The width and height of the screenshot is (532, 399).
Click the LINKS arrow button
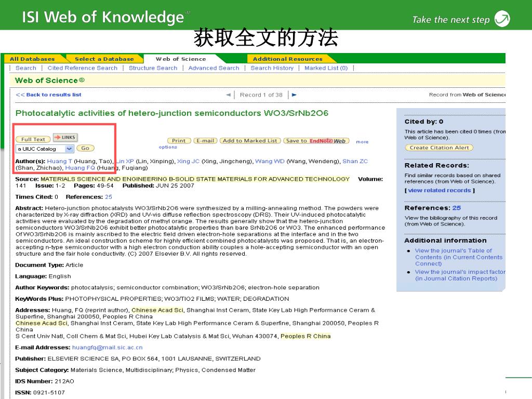pyautogui.click(x=65, y=137)
